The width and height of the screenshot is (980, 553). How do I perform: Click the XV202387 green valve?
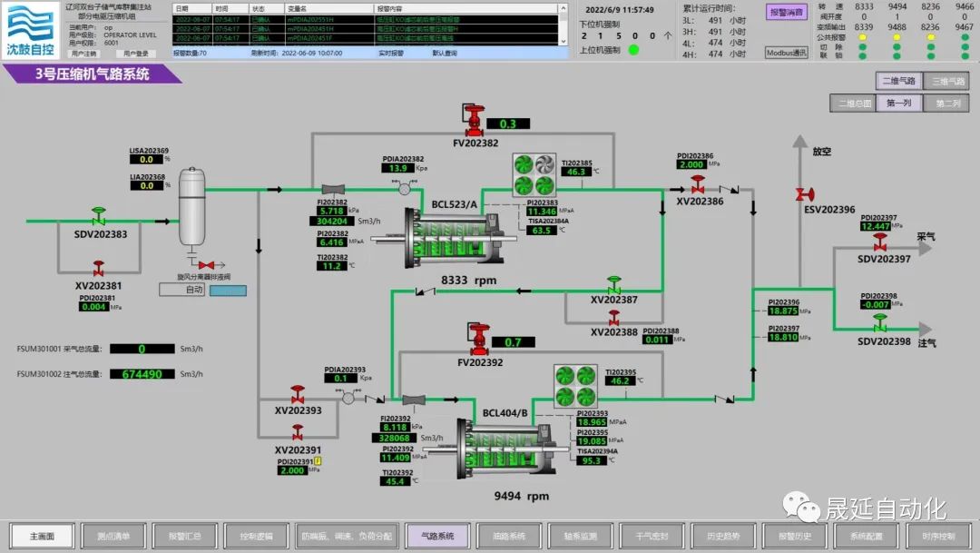(x=614, y=285)
